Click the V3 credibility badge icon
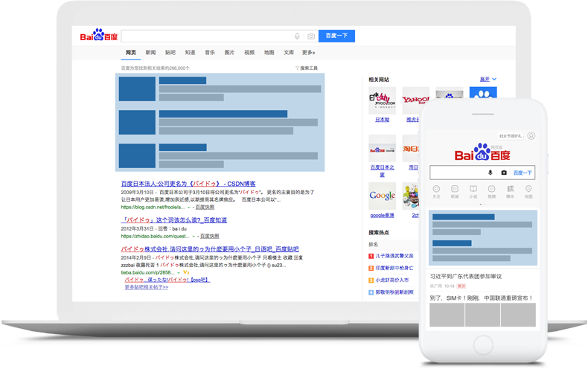 coord(186,272)
